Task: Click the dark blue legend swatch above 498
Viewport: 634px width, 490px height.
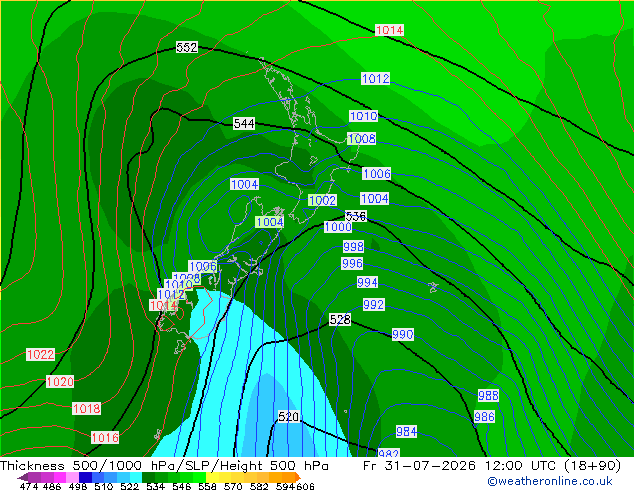Action: (x=85, y=477)
